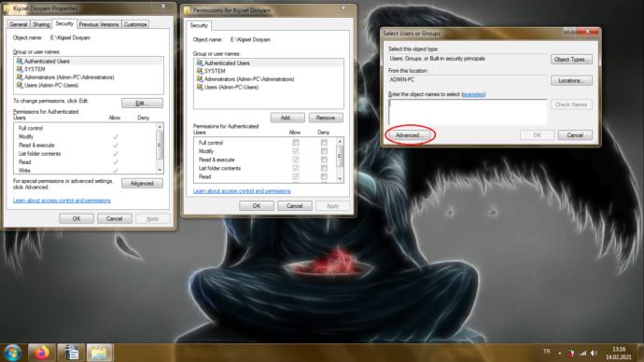Open Customize tab in Properties window
Viewport: 644px width, 362px height.
click(135, 24)
